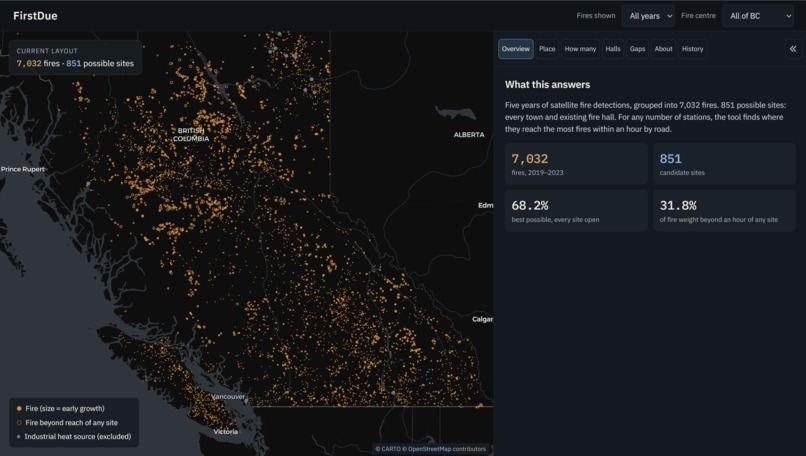The width and height of the screenshot is (806, 456).
Task: Click the Victoria map label
Action: click(226, 432)
